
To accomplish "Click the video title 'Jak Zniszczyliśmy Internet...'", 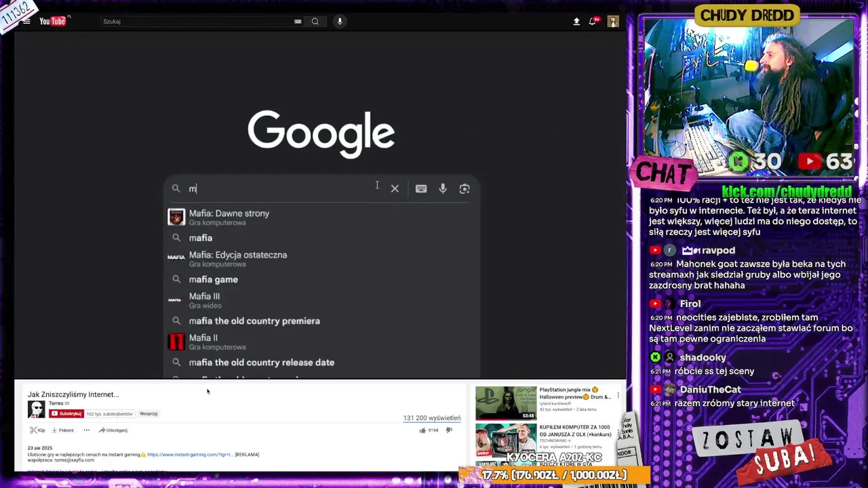I will click(x=73, y=394).
